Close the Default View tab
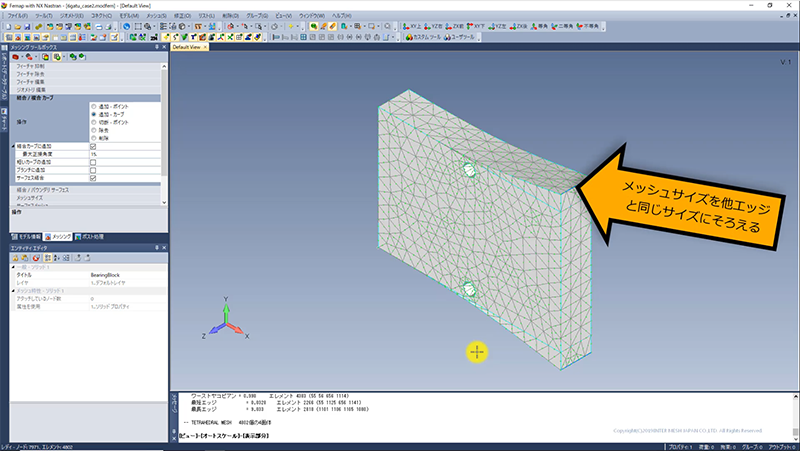The image size is (800, 451). [x=206, y=47]
